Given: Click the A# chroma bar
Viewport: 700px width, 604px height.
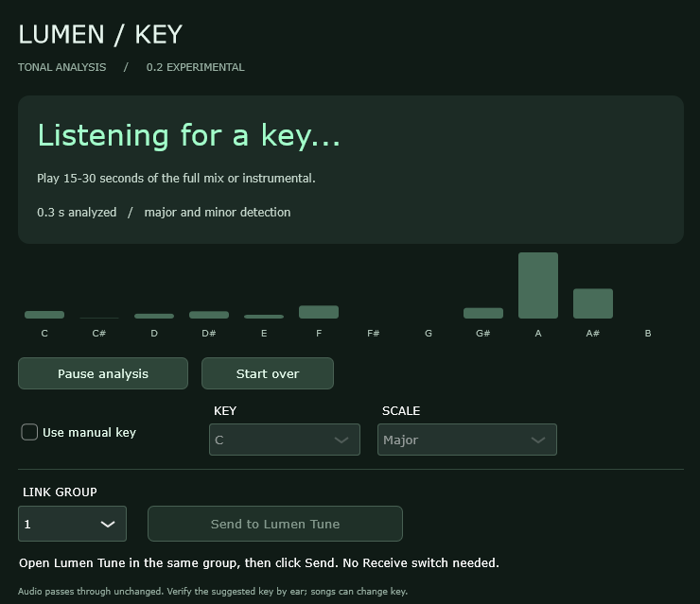Looking at the screenshot, I should click(x=593, y=303).
